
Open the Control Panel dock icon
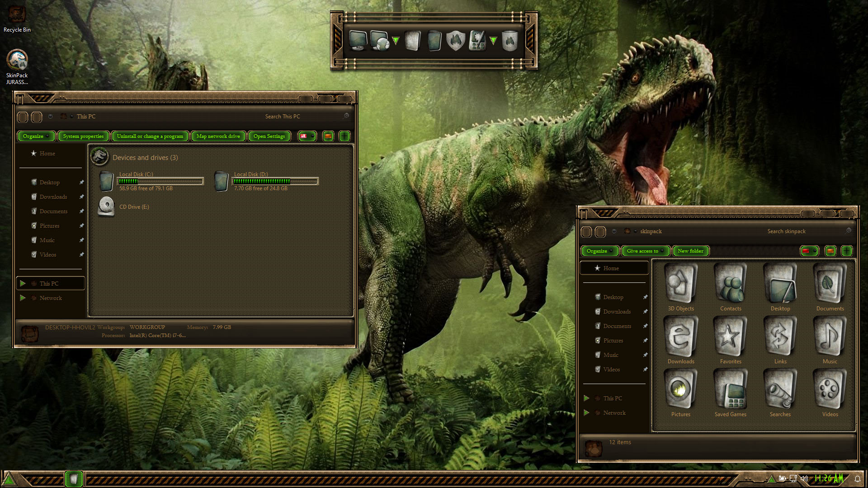(477, 41)
